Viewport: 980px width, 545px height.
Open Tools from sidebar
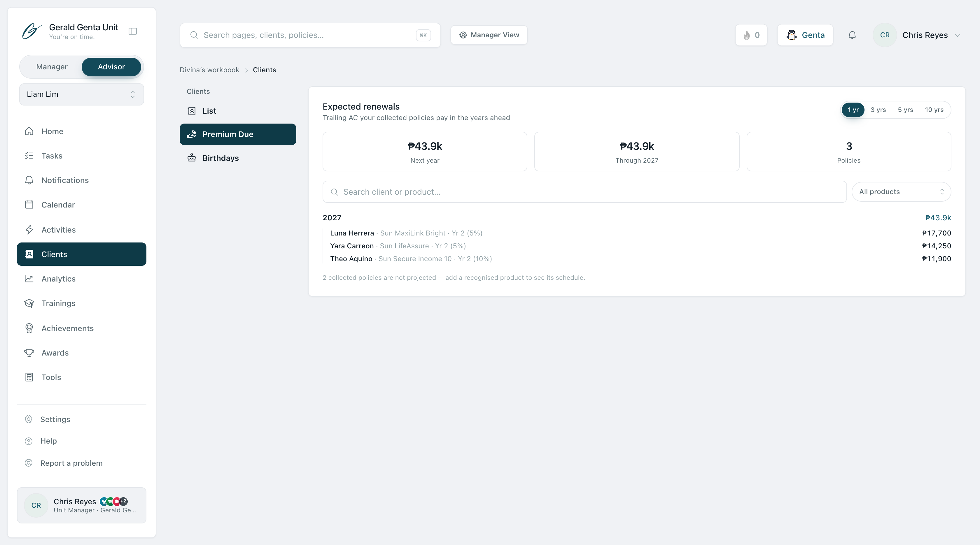(x=81, y=377)
